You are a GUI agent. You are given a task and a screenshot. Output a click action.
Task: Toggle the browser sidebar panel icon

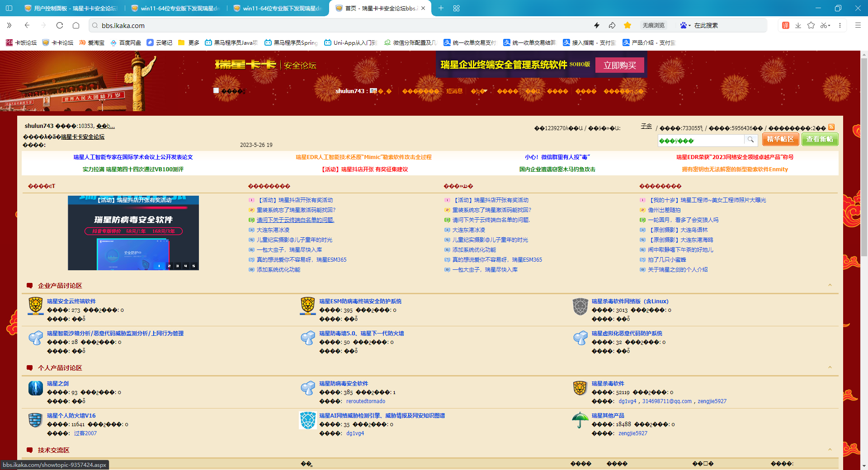pos(9,8)
